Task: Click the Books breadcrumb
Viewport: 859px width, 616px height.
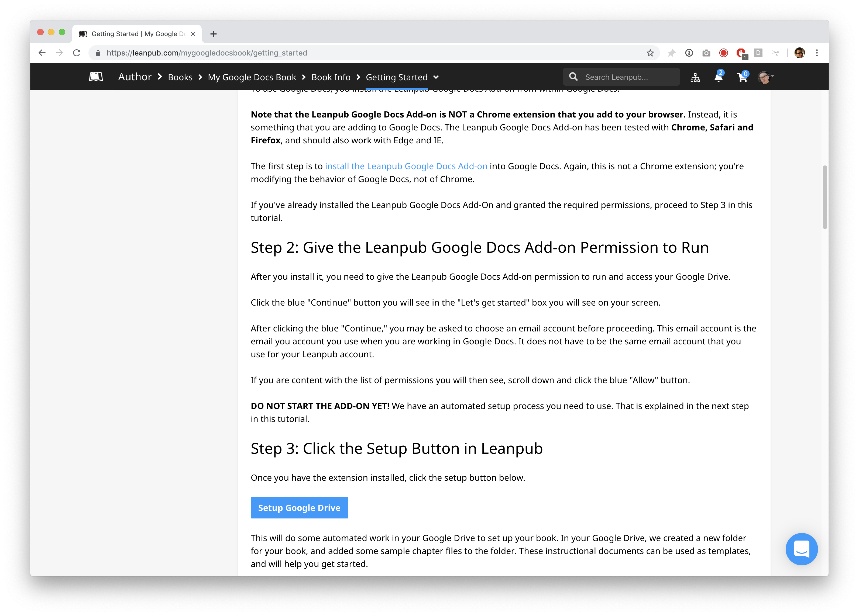Action: [x=180, y=77]
